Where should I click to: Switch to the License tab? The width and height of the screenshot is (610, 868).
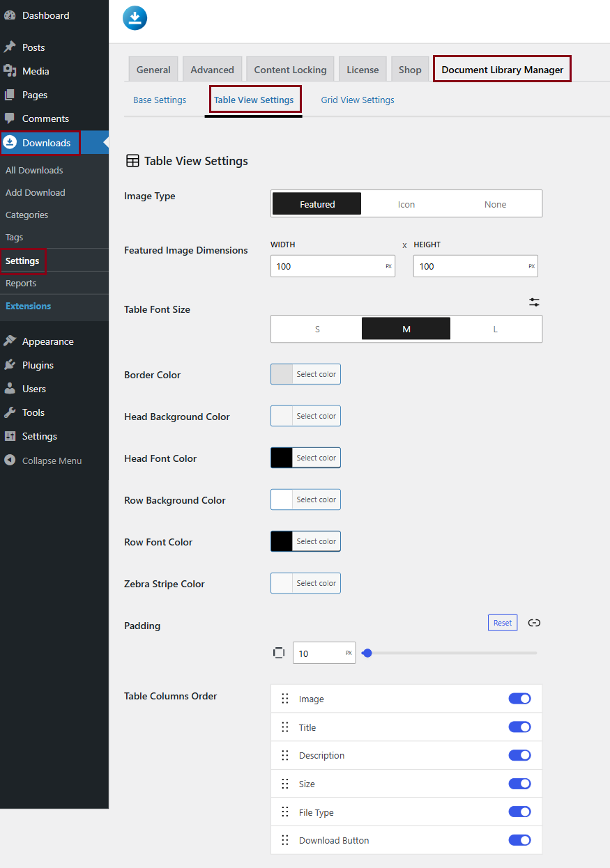pyautogui.click(x=363, y=70)
